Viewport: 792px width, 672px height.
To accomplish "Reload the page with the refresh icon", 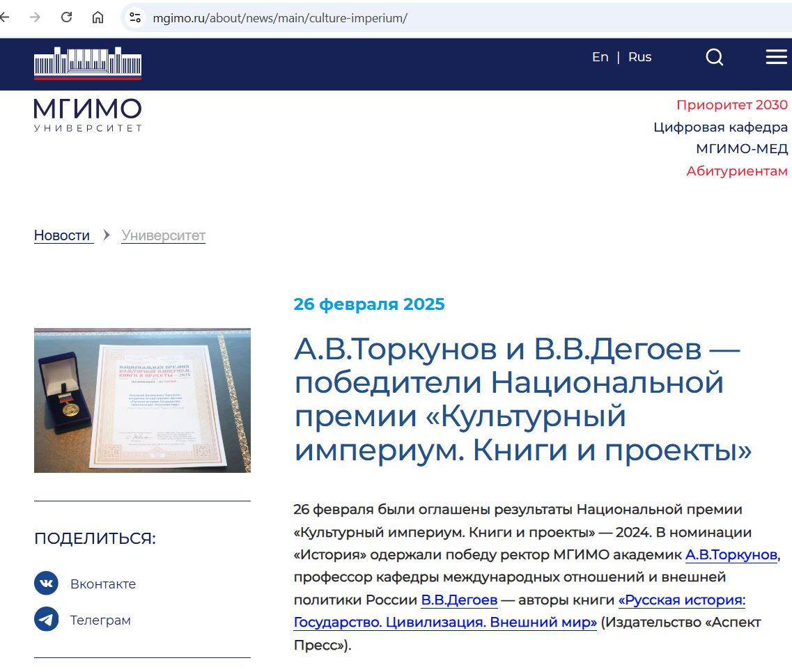I will coord(66,17).
